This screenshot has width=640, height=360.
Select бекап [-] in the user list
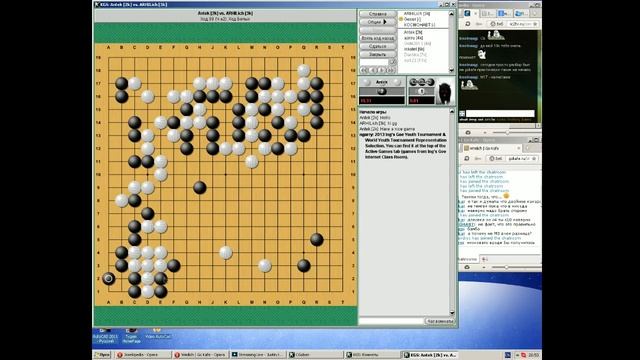[411, 19]
